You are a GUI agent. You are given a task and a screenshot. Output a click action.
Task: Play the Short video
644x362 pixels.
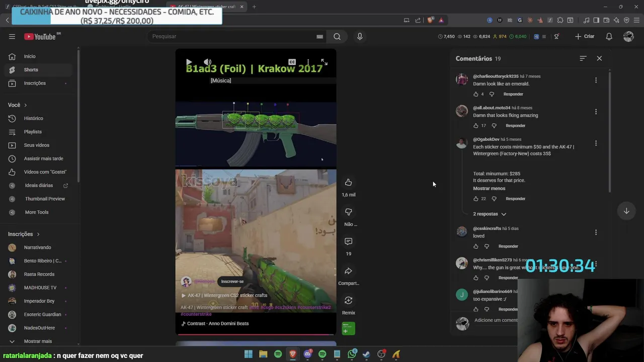click(189, 62)
